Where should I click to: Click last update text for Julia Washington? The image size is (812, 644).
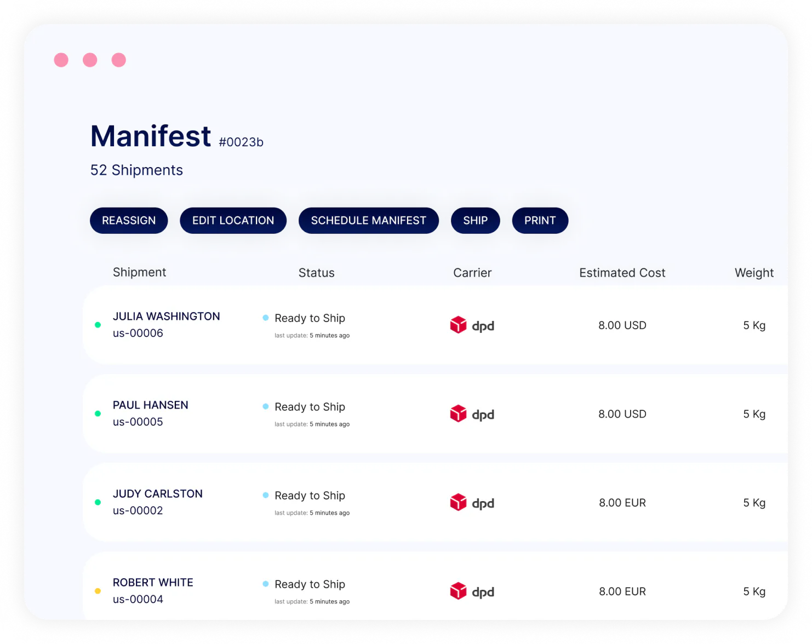point(312,336)
